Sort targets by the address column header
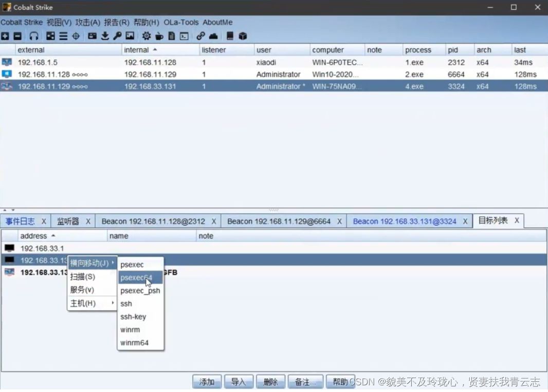548x392 pixels. coord(63,236)
